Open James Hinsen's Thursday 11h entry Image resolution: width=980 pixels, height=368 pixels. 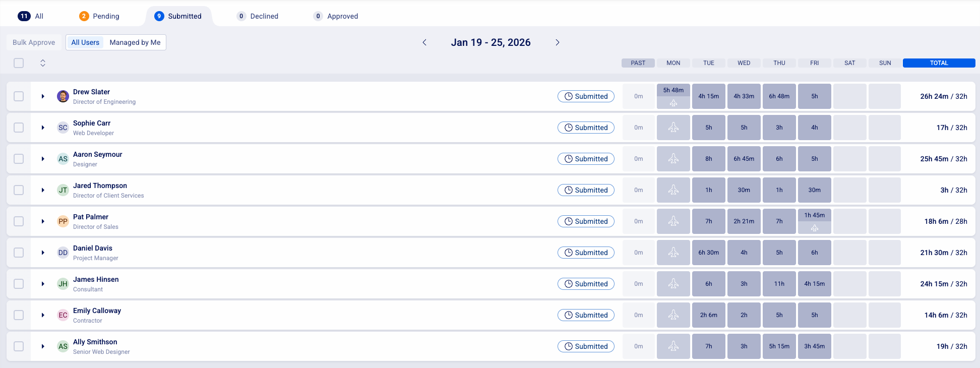point(779,284)
